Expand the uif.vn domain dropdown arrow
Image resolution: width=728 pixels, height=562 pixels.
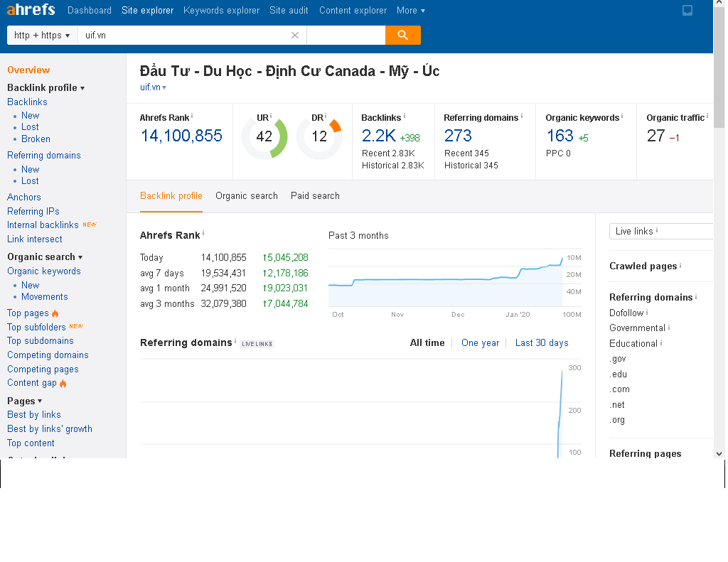[164, 87]
